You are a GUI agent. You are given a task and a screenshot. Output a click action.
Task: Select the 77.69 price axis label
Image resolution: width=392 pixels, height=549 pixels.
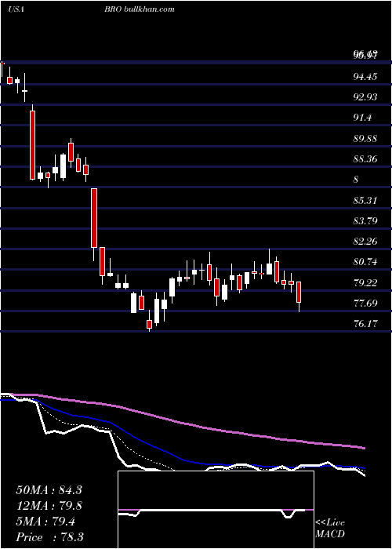(365, 303)
